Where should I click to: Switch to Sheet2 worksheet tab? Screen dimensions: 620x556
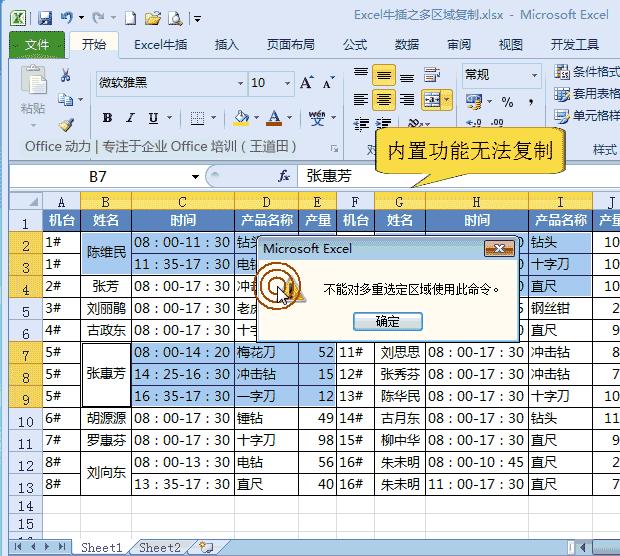point(160,548)
